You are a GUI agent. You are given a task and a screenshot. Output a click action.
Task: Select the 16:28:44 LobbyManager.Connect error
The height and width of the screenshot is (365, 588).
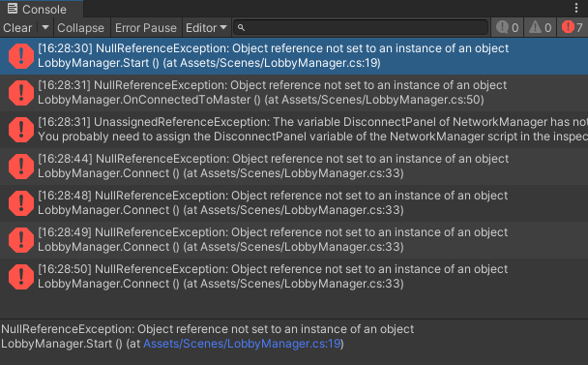294,166
